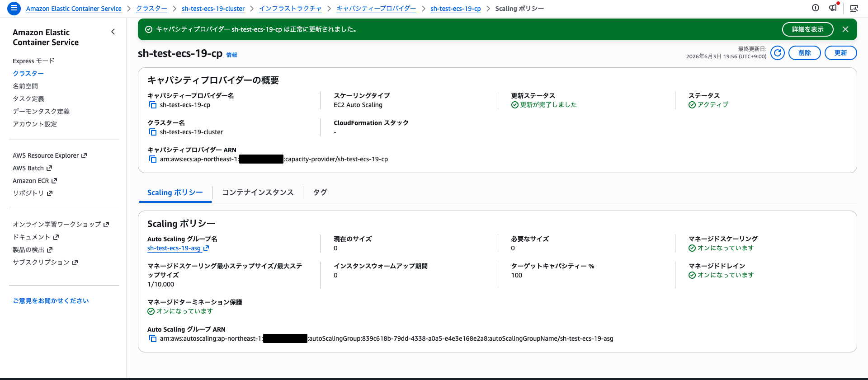This screenshot has height=380, width=868.
Task: Click マネージドターミネーション保護 オンになっています status
Action: tap(180, 311)
